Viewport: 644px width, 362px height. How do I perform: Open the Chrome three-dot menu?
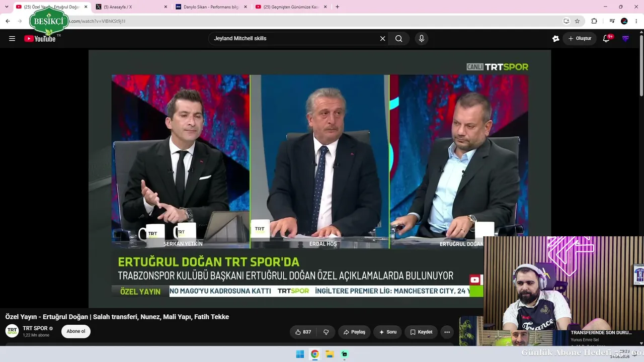click(x=636, y=21)
